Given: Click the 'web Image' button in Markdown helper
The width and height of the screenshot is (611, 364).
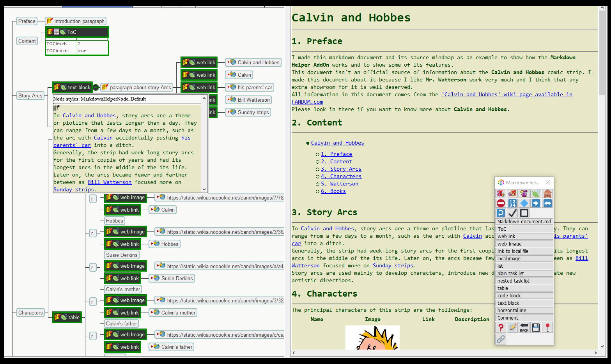Looking at the screenshot, I should tap(524, 244).
